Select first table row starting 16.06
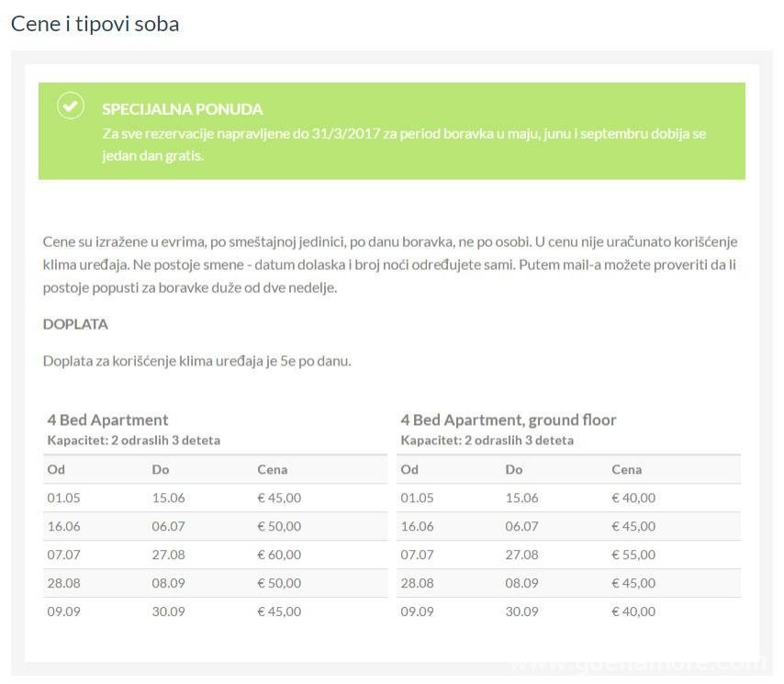The image size is (784, 684). (x=215, y=526)
